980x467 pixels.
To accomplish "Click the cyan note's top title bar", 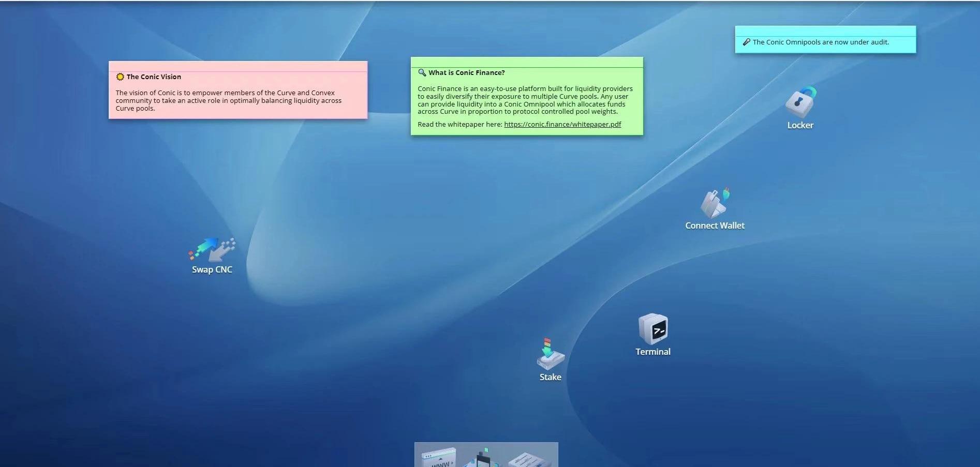I will pyautogui.click(x=825, y=31).
